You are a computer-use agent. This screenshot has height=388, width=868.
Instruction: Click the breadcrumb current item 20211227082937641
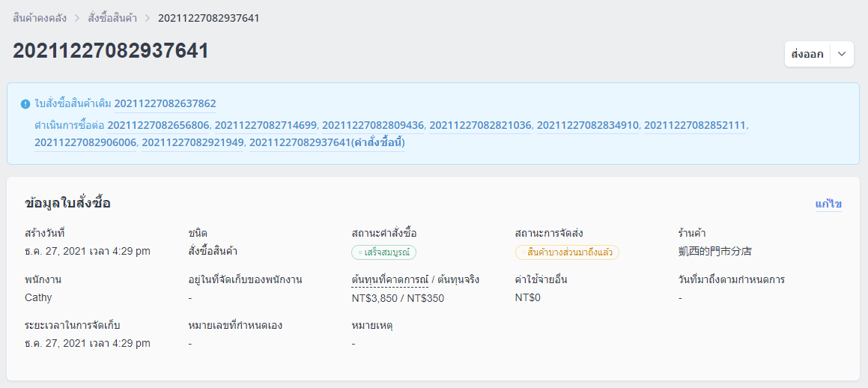[209, 18]
